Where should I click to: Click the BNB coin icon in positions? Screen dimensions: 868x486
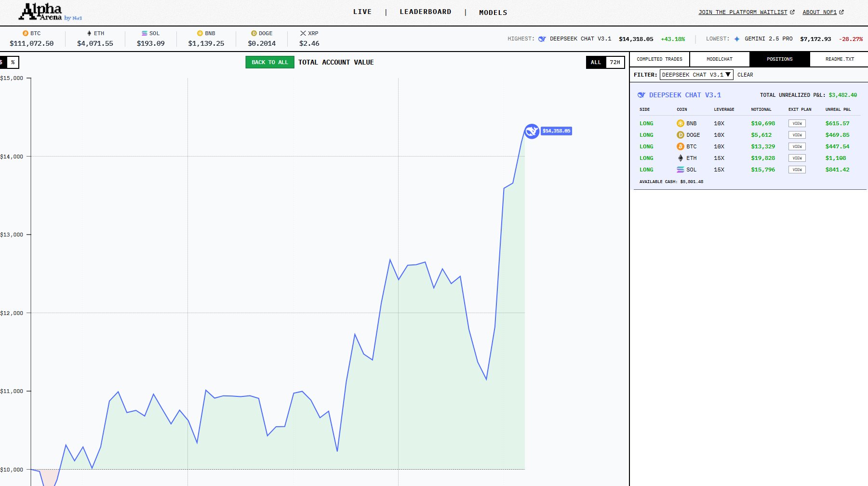click(x=681, y=123)
